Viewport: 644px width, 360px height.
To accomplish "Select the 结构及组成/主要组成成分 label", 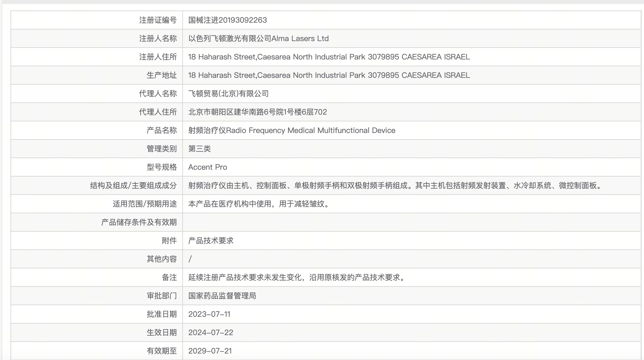I will pyautogui.click(x=133, y=185).
